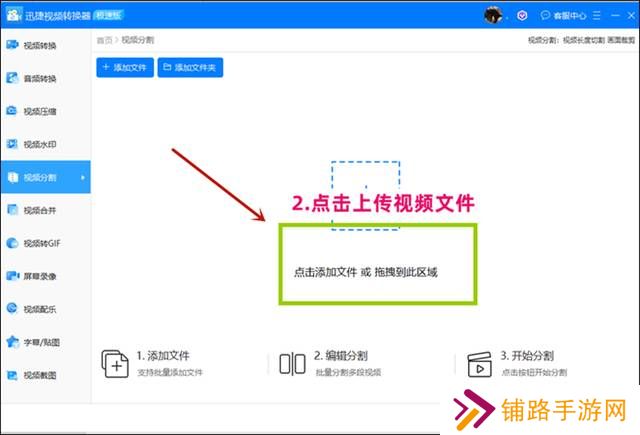Go to 首页 in the breadcrumb
The width and height of the screenshot is (640, 435).
coord(103,40)
